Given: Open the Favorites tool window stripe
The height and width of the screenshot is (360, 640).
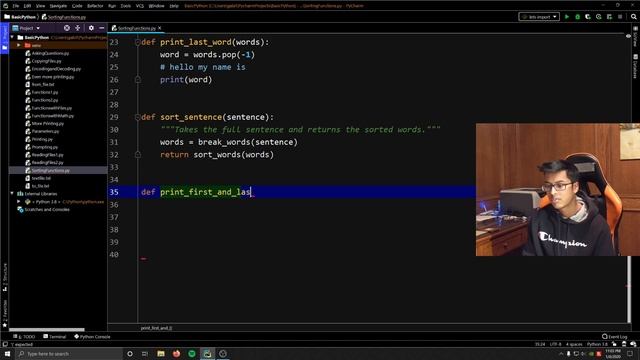Looking at the screenshot, I should 5,313.
